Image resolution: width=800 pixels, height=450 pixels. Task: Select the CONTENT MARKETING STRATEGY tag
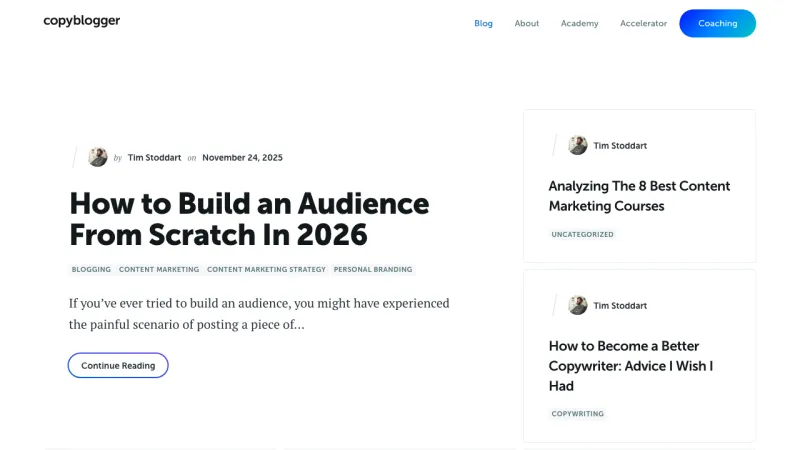coord(266,269)
